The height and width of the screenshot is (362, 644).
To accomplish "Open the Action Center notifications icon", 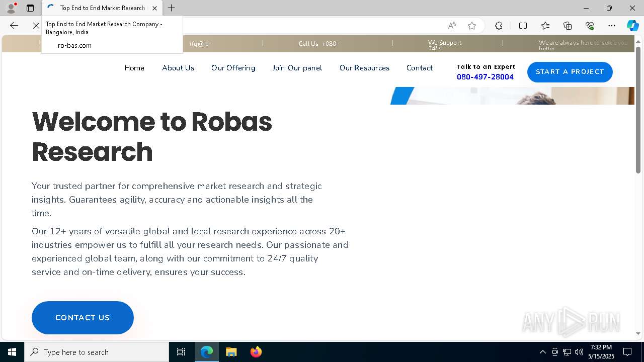I will pos(627,352).
